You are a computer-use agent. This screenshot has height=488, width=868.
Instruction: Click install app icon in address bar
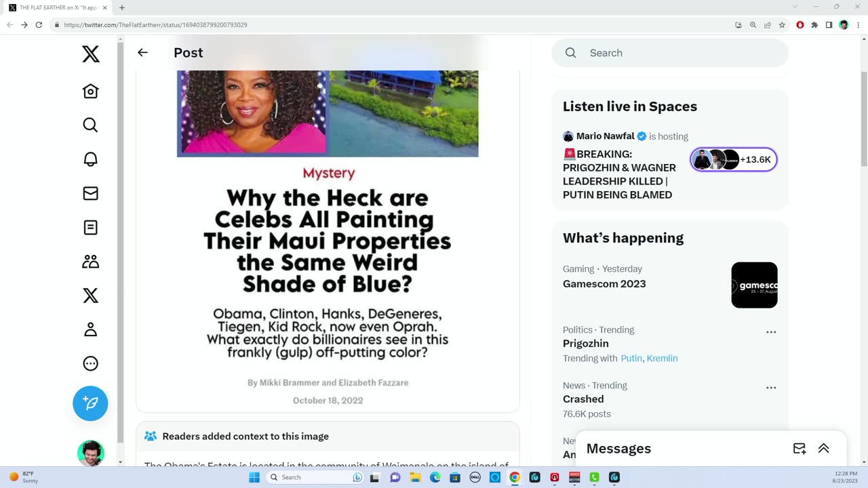point(738,25)
